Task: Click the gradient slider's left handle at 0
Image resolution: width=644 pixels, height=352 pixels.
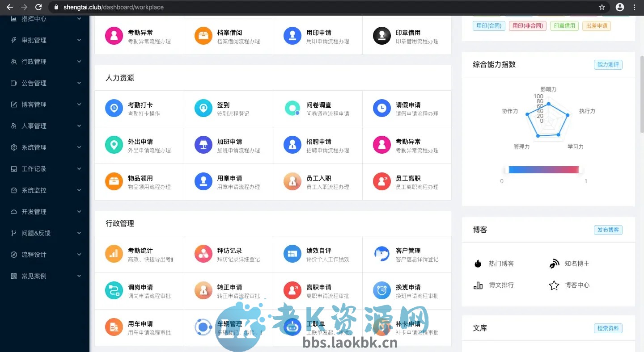Action: pos(507,170)
